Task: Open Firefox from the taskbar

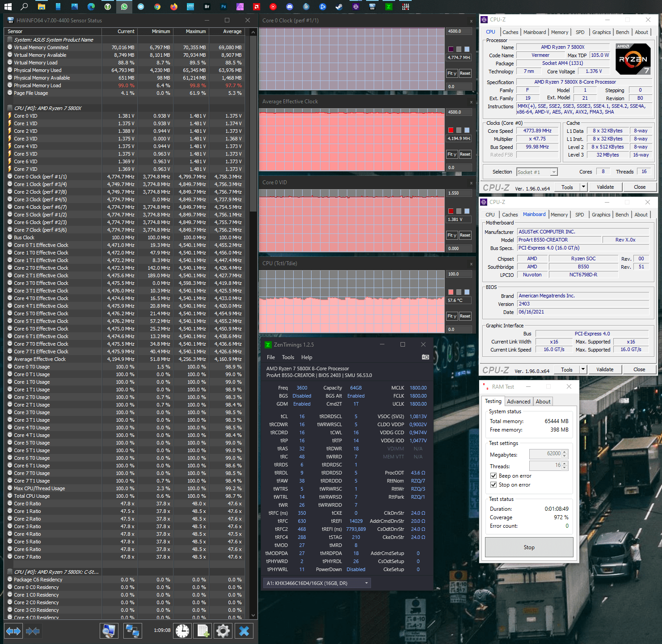Action: click(174, 7)
